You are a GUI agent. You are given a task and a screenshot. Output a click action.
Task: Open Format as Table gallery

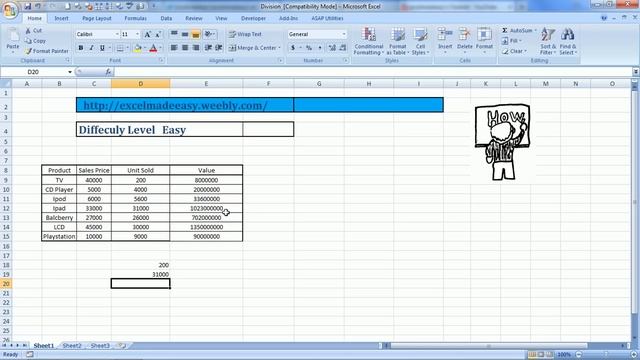point(397,41)
